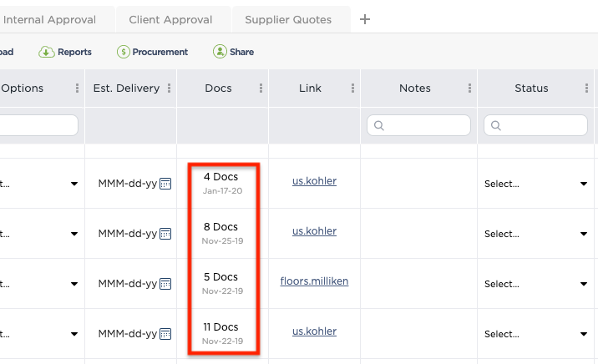
Task: Switch to the Client Approval tab
Action: coord(170,19)
